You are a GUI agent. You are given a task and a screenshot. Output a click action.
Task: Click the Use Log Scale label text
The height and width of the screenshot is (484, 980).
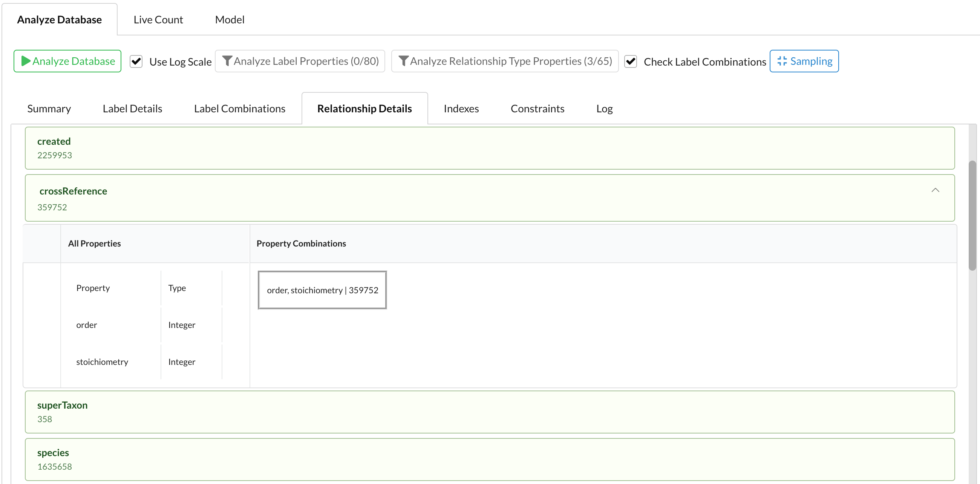[180, 62]
